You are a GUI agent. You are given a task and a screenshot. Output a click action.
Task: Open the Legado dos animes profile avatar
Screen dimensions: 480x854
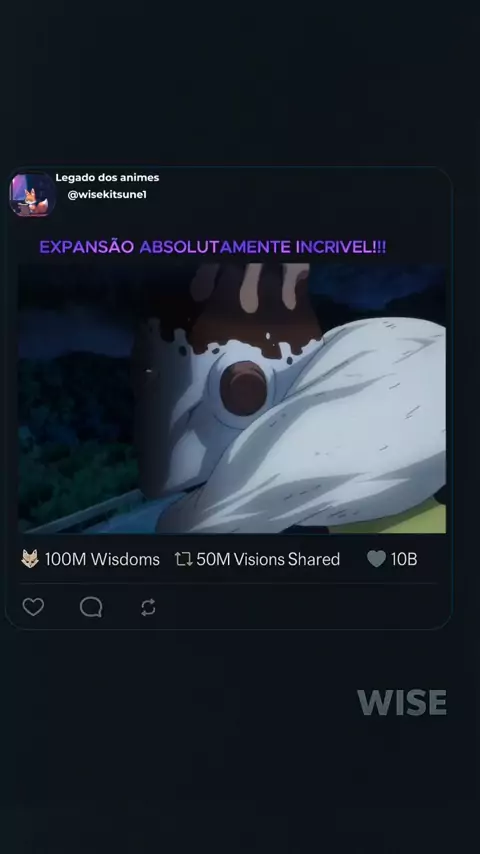click(32, 194)
